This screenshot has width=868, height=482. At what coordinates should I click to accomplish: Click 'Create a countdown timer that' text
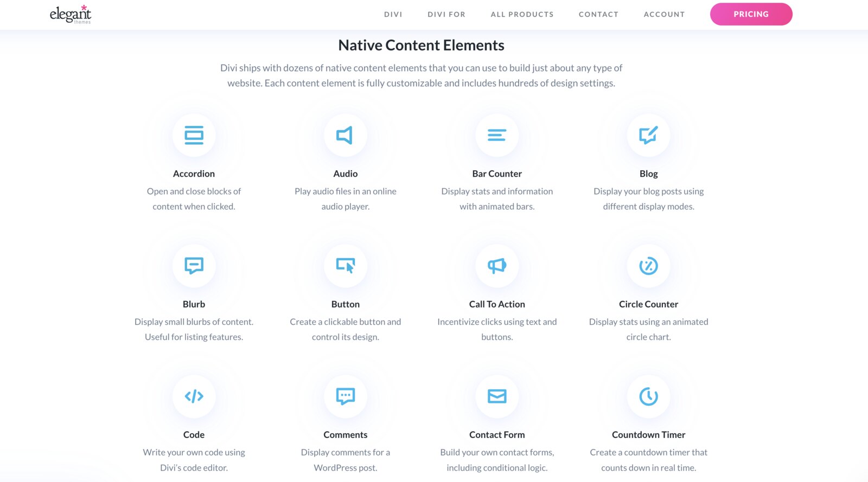648,452
